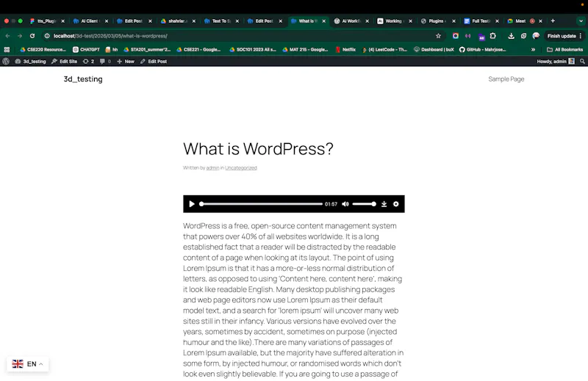Viewport: 588px width, 381px height.
Task: Open 3d_testing dashboard in admin bar
Action: [x=30, y=62]
